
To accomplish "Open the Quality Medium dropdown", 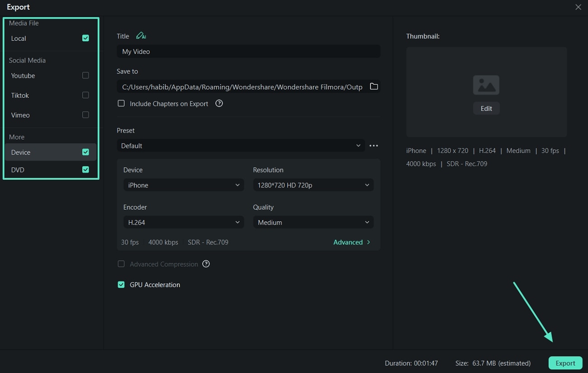I will (313, 222).
